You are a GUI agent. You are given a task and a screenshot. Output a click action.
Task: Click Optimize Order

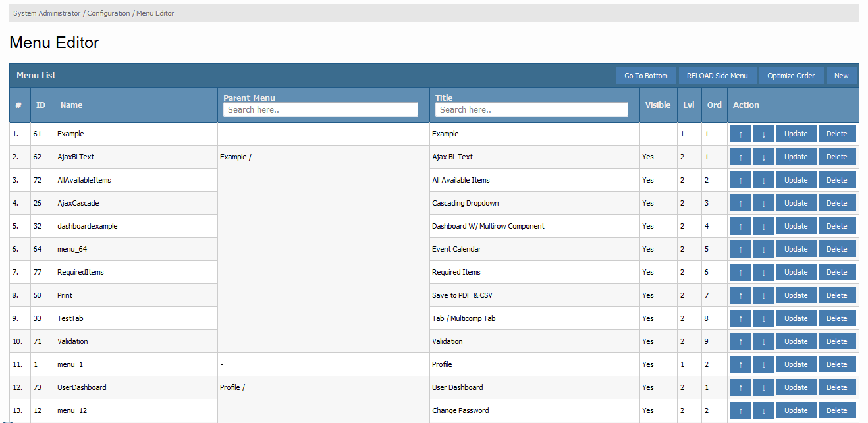(x=790, y=76)
